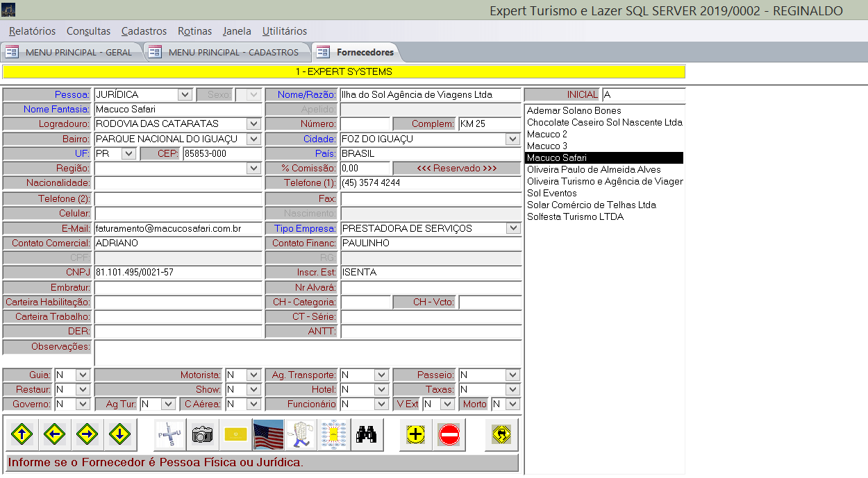Image resolution: width=868 pixels, height=478 pixels.
Task: Expand the Pessoa dropdown showing JURÍDICA
Action: pyautogui.click(x=185, y=95)
